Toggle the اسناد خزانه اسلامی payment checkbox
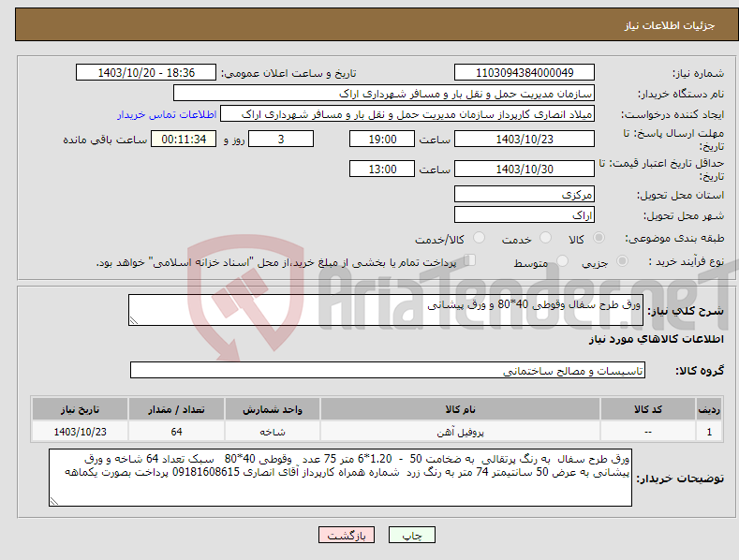The image size is (739, 560). click(469, 260)
